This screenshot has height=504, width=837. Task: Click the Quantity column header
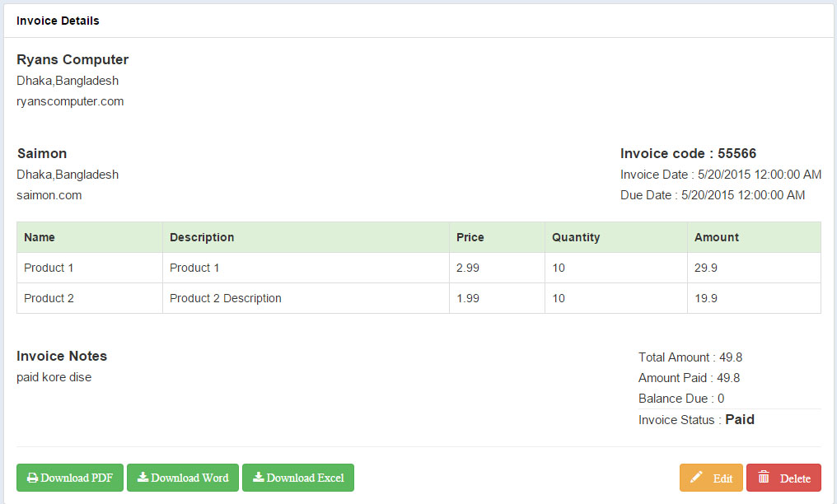tap(576, 237)
